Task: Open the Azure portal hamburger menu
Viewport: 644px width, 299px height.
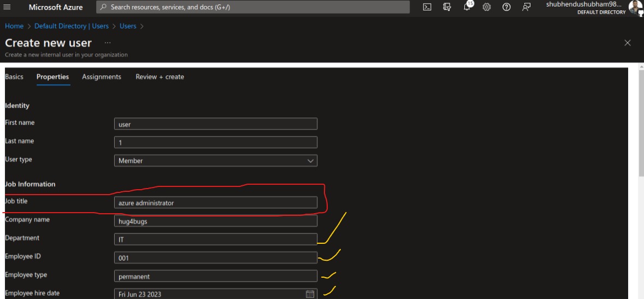Action: tap(7, 7)
